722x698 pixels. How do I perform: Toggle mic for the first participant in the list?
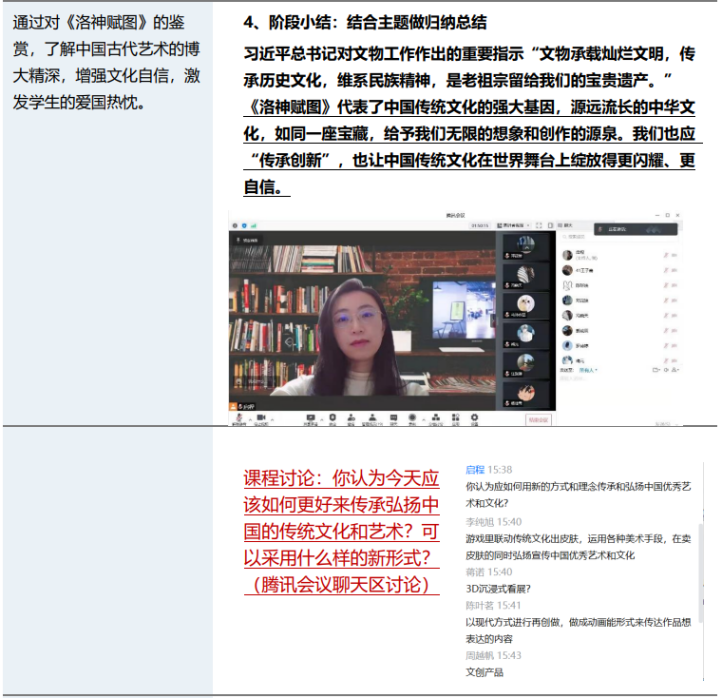pyautogui.click(x=665, y=256)
